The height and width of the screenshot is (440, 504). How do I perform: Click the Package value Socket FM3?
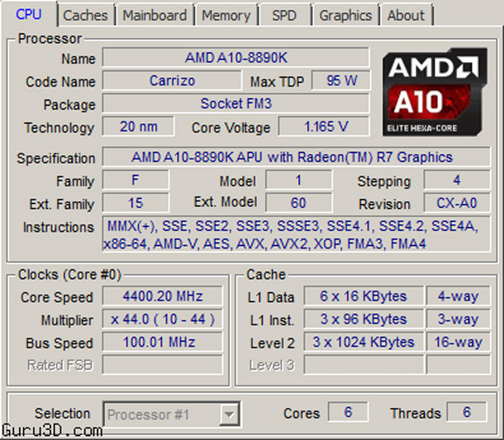point(235,103)
